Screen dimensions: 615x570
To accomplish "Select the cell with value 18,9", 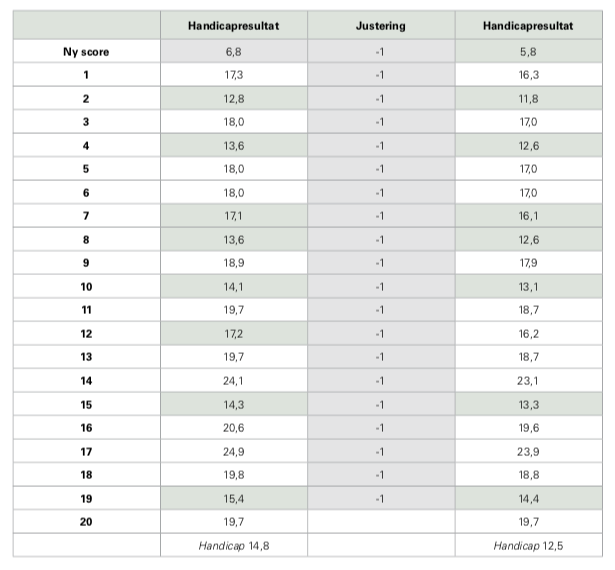I will point(233,263).
